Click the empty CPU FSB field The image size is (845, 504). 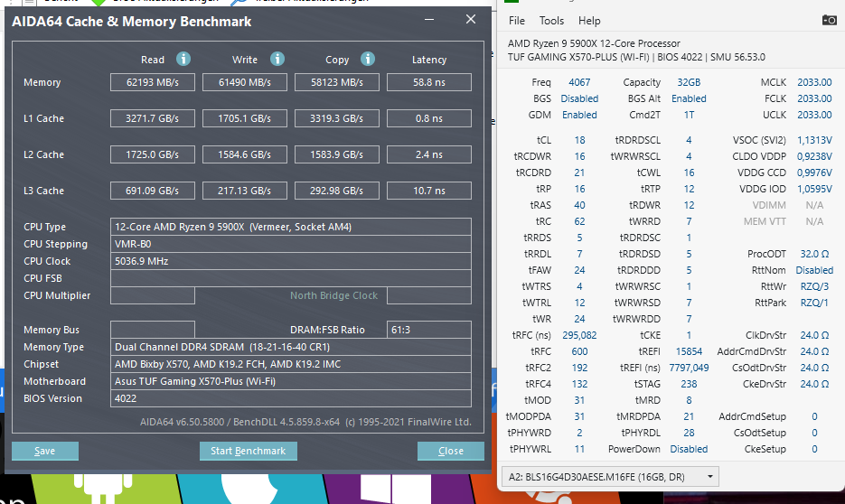click(291, 278)
